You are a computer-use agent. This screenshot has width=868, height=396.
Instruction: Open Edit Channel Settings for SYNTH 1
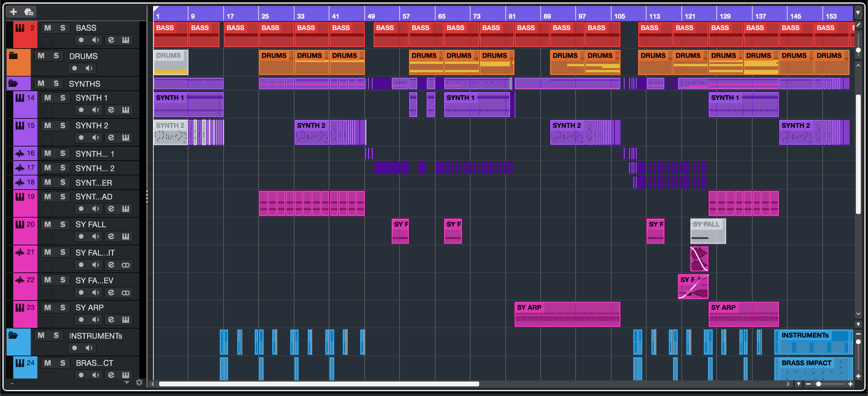pyautogui.click(x=111, y=110)
